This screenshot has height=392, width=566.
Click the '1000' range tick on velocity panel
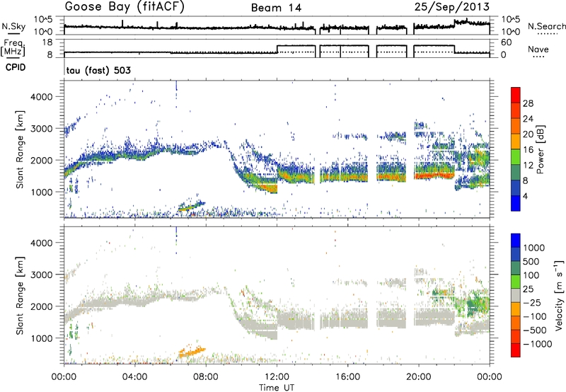[42, 338]
